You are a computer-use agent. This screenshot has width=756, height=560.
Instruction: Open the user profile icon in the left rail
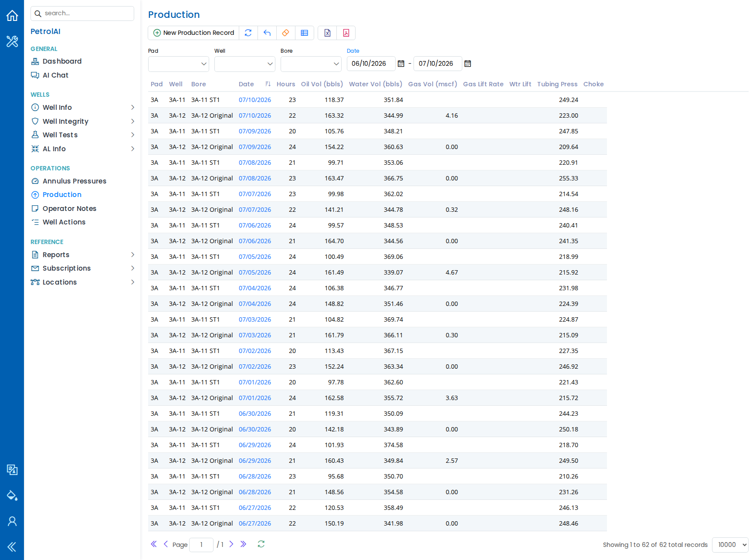(12, 521)
